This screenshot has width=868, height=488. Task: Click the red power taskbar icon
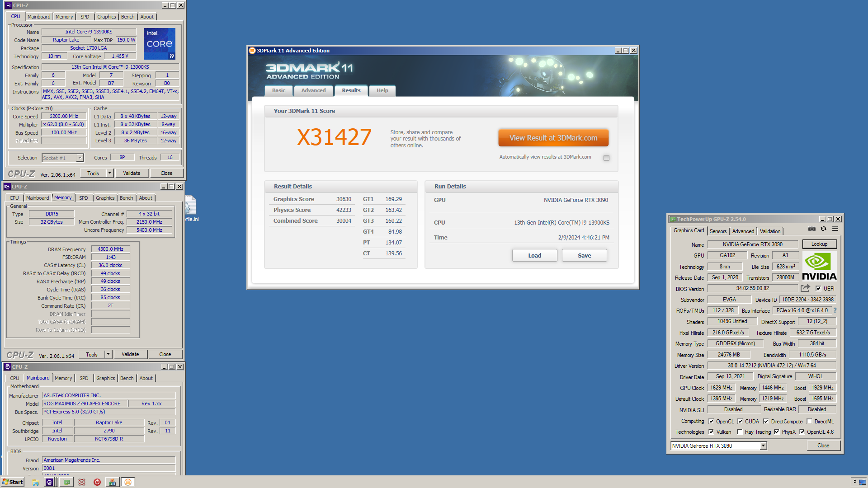coord(97,482)
